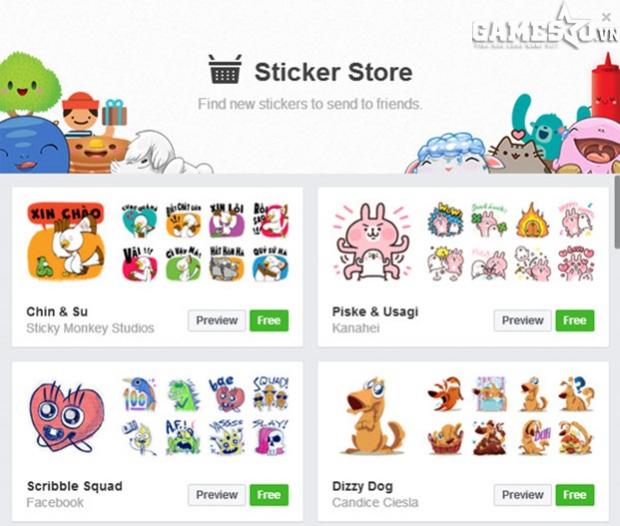Image resolution: width=620 pixels, height=526 pixels.
Task: Open preview for Dizzy Dog pack
Action: 522,495
